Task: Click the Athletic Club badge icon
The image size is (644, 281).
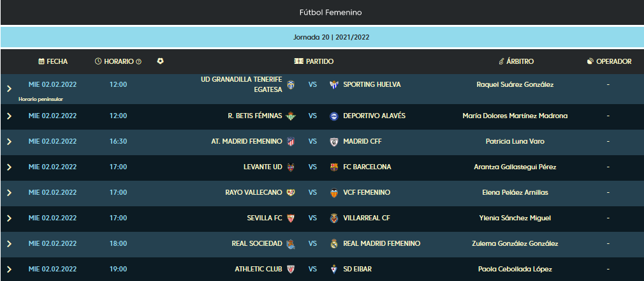Action: coord(290,269)
